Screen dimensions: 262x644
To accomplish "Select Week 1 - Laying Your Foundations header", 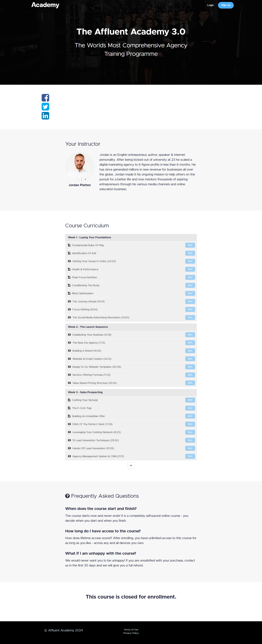I will 131,237.
